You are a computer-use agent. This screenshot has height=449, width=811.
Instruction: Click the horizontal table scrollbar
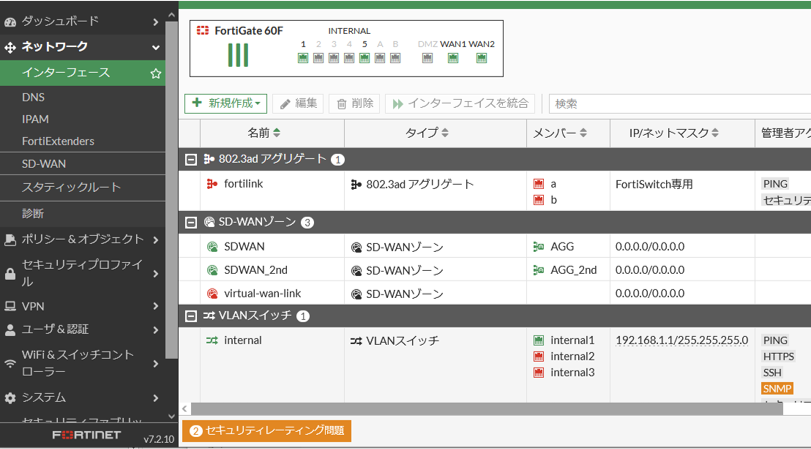pyautogui.click(x=486, y=409)
